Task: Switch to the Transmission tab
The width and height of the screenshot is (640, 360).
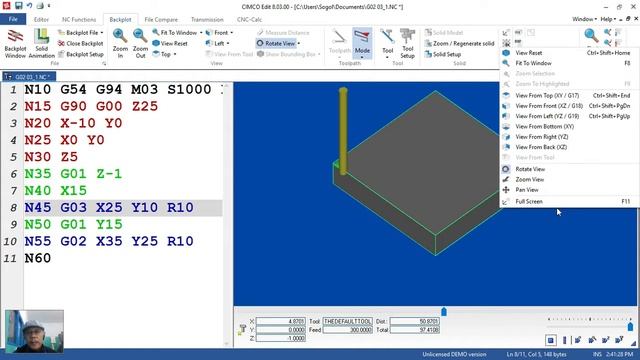Action: coord(207,20)
